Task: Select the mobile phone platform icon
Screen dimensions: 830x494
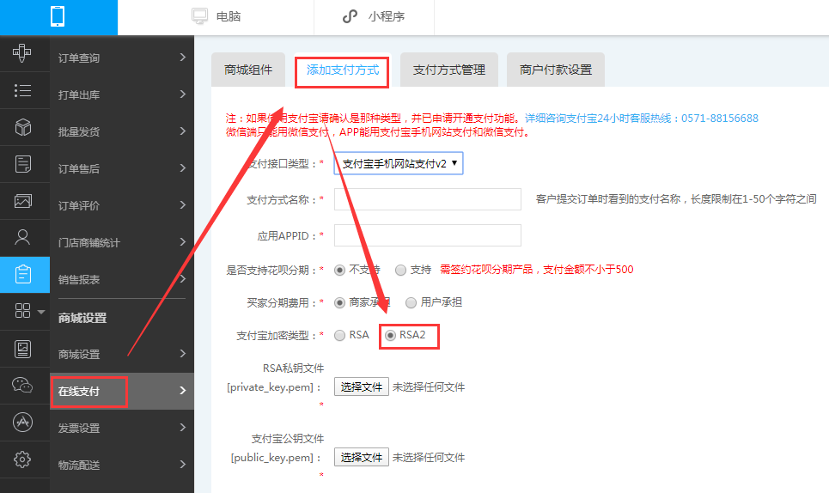Action: pos(58,16)
